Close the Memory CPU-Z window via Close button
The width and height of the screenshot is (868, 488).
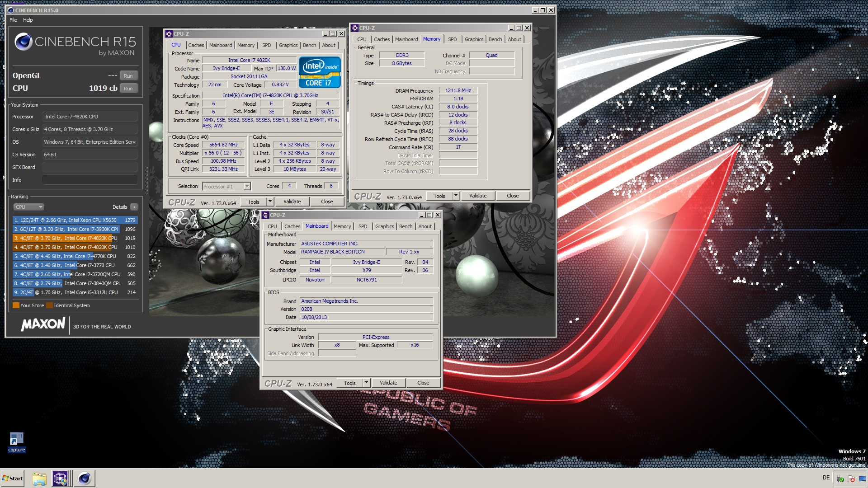[x=513, y=196]
